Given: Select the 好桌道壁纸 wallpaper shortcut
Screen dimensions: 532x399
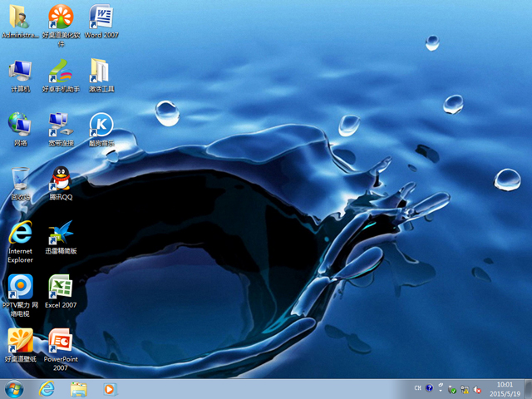Looking at the screenshot, I should point(20,346).
